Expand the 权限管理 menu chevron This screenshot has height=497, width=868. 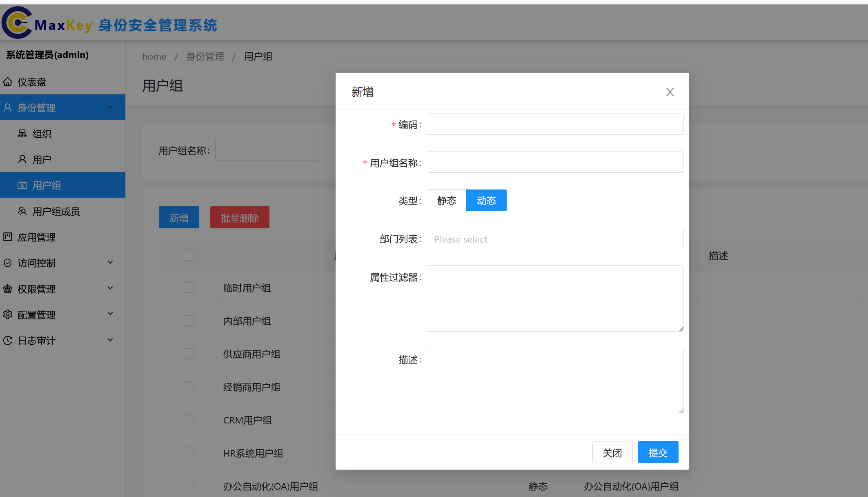(x=110, y=288)
